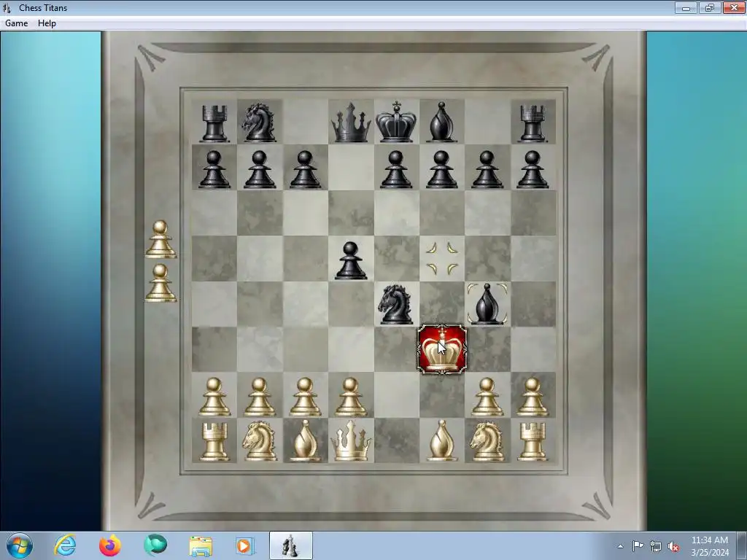Open the green globe taskbar application
The width and height of the screenshot is (747, 560).
[155, 545]
